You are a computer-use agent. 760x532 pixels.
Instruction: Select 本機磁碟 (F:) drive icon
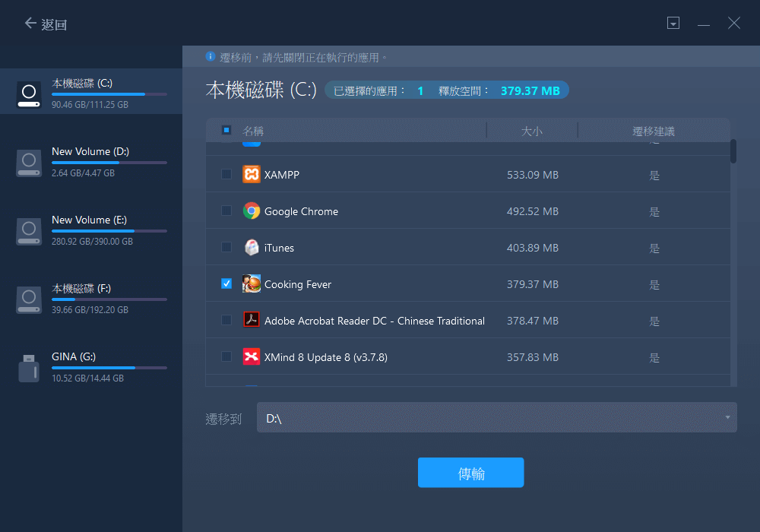[x=29, y=300]
